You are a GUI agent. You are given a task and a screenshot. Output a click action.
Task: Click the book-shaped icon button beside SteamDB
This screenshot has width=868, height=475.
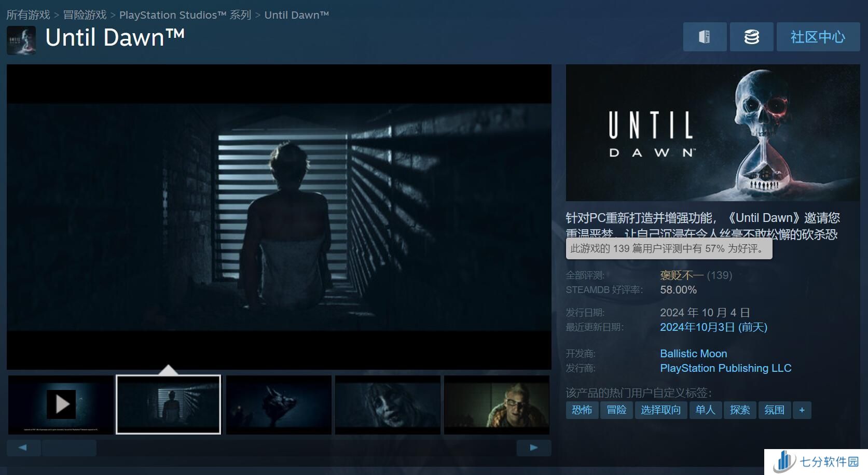[x=705, y=37]
